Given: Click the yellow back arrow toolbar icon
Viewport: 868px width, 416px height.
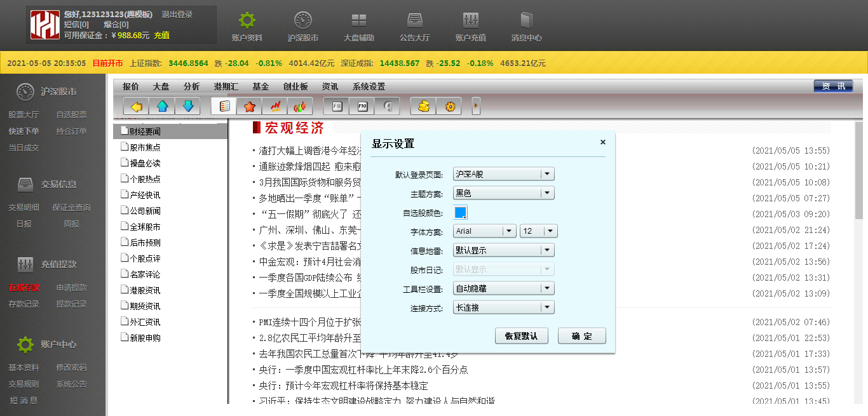Looking at the screenshot, I should tap(136, 107).
